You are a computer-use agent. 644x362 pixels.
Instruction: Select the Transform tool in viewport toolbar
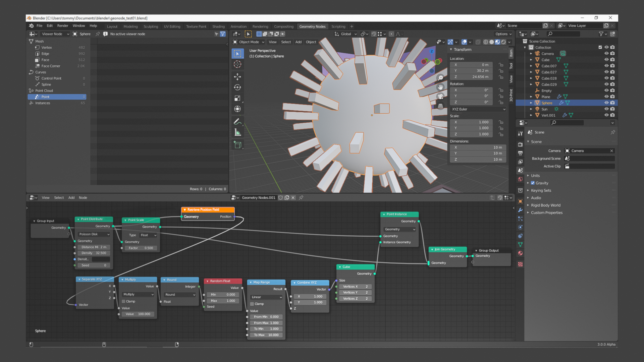pyautogui.click(x=237, y=109)
